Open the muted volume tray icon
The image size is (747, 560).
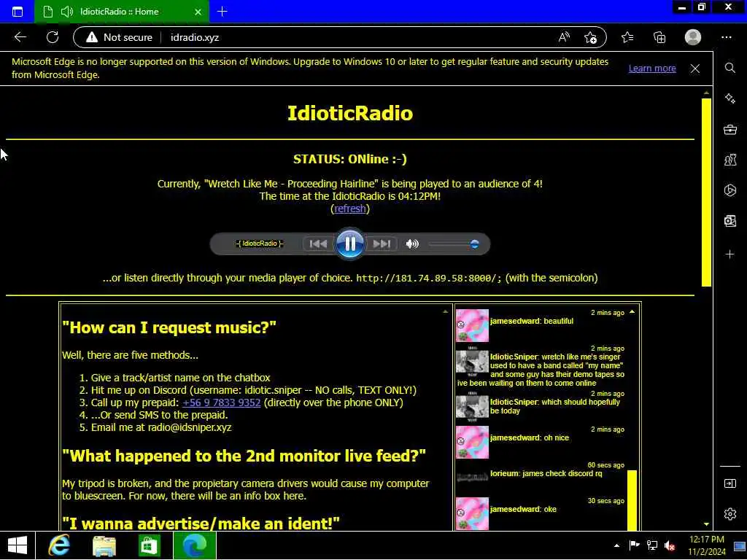[x=670, y=545]
